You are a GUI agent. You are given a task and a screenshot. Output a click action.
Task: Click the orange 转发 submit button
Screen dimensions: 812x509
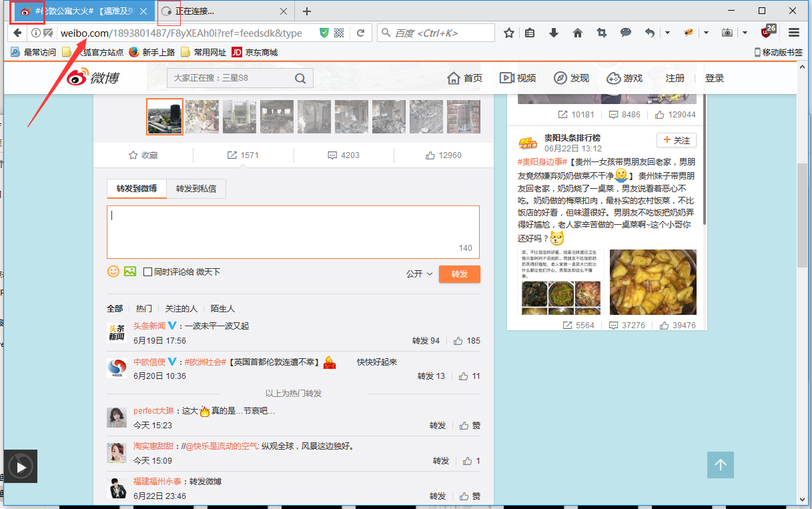point(460,274)
